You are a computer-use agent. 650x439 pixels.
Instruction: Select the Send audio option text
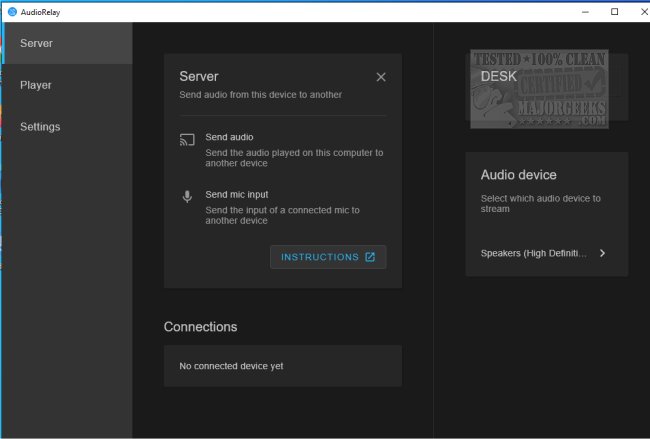[x=229, y=136]
